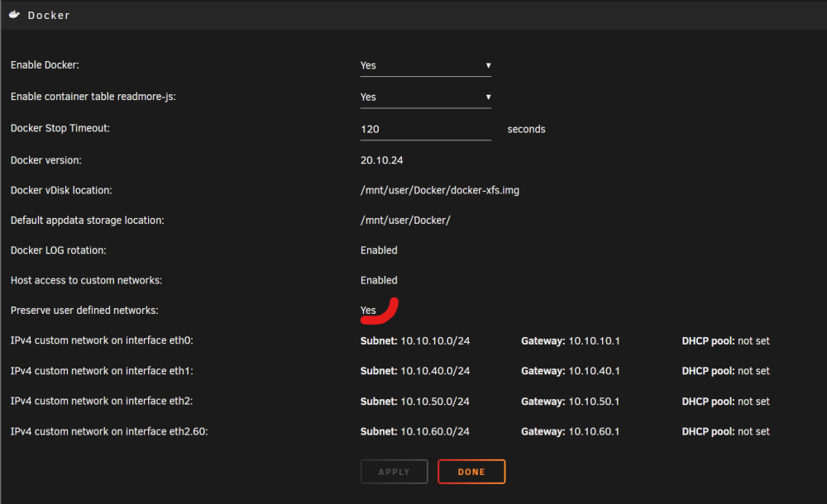The width and height of the screenshot is (827, 504).
Task: Click Host access to custom networks Enabled value
Action: 380,280
